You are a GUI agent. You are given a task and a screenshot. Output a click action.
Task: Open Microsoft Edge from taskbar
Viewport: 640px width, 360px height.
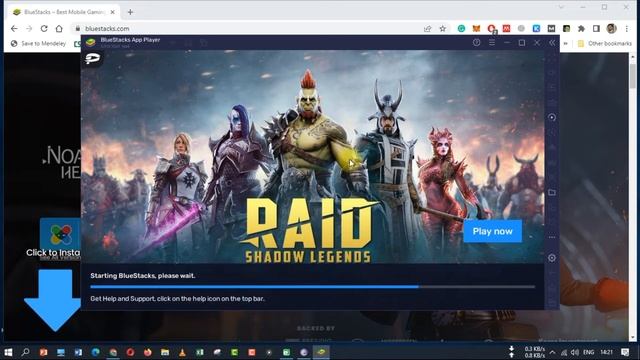coord(96,352)
